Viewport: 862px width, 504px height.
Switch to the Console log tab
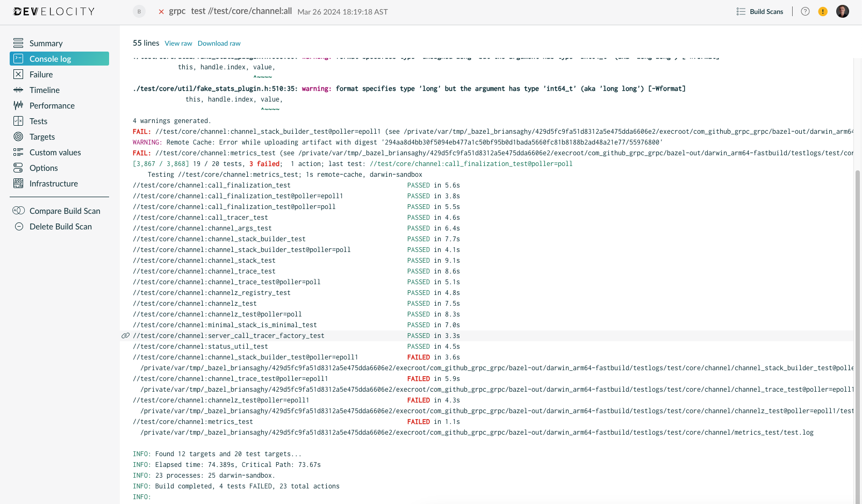coord(49,59)
